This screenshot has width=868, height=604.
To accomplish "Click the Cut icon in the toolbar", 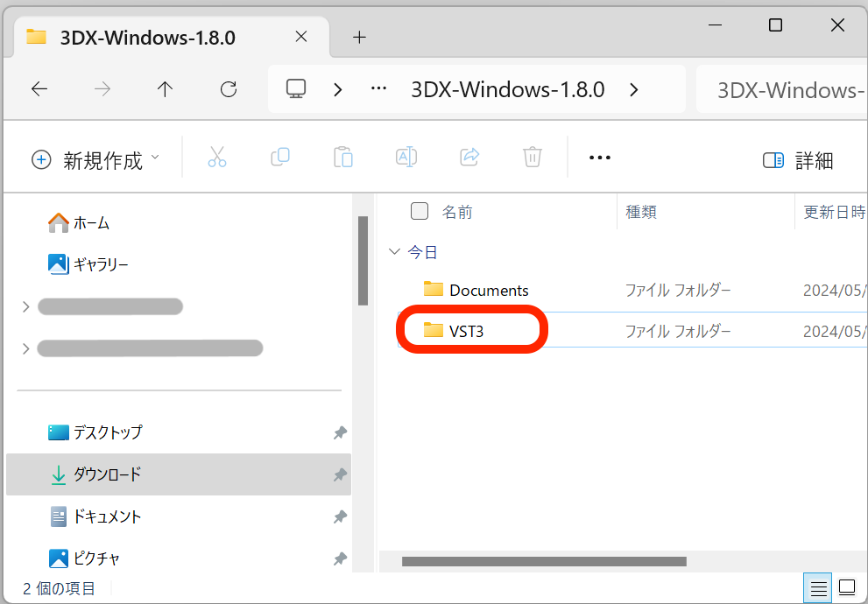I will coord(217,158).
